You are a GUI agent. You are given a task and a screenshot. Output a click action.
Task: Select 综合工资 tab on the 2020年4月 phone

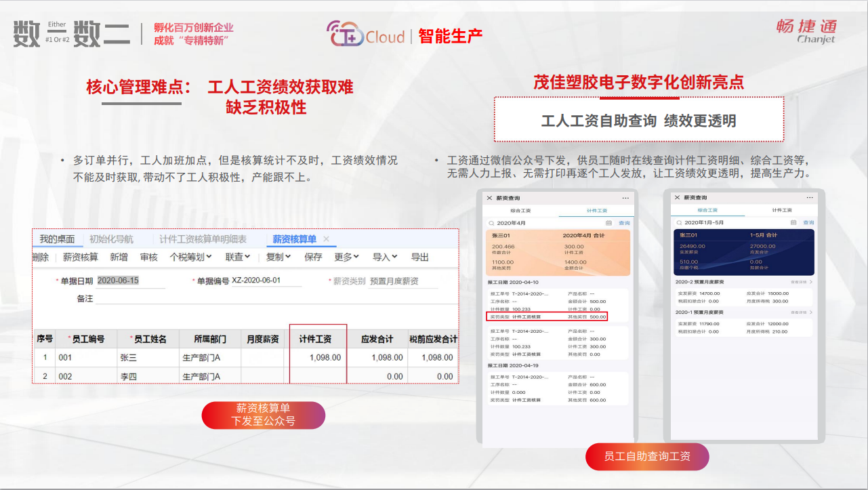(520, 210)
